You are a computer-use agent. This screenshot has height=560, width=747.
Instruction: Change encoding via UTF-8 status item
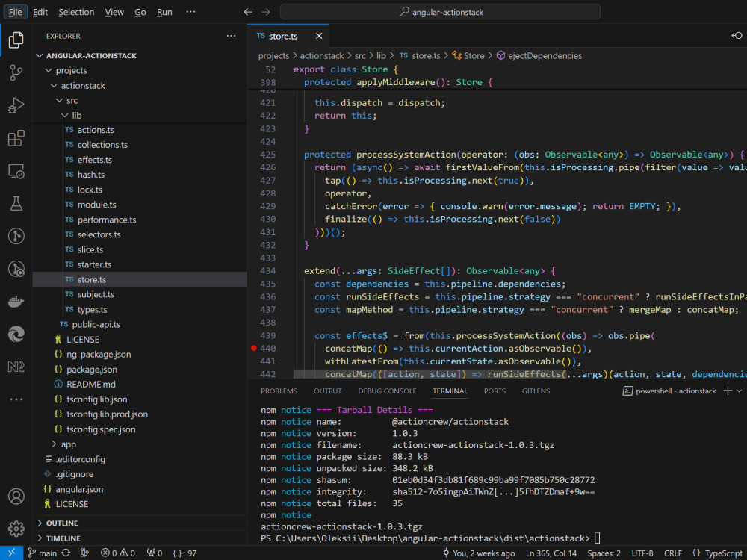click(642, 553)
